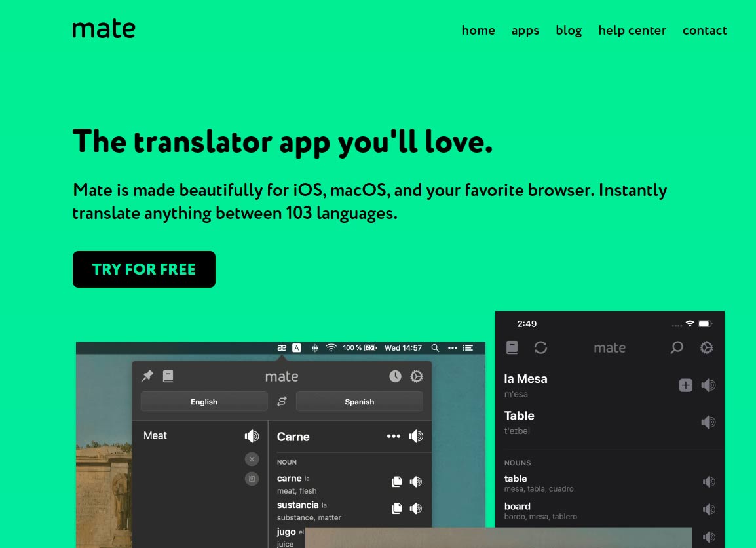The image size is (756, 548).
Task: Toggle pin-on-top with the pin icon
Action: [x=147, y=375]
